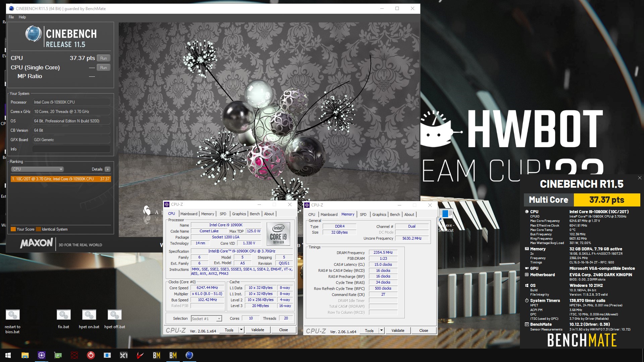Click the Info text field in Your System
This screenshot has width=644, height=362.
tap(71, 149)
